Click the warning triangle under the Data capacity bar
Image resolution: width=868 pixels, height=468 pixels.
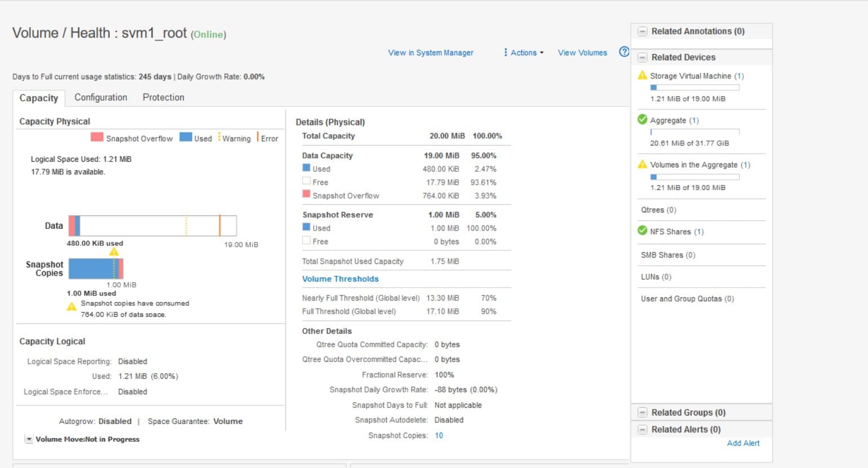[114, 252]
